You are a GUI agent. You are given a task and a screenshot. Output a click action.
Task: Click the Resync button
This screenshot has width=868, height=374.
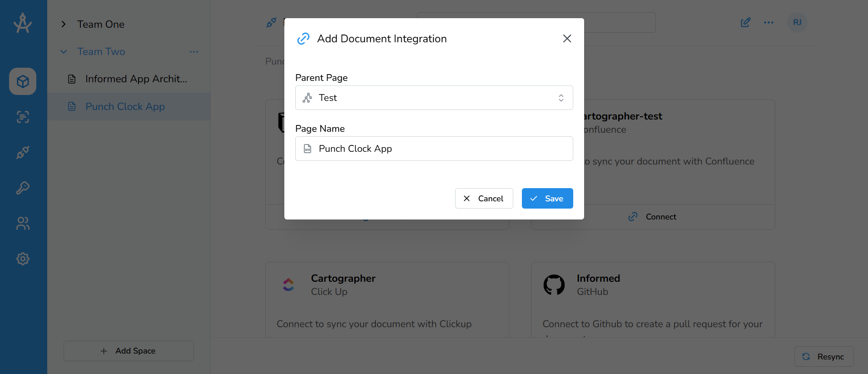pos(824,357)
